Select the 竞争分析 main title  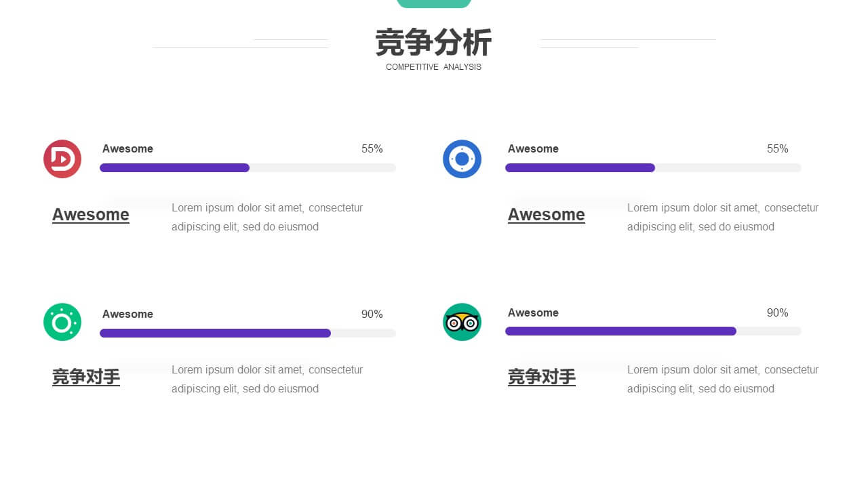[434, 43]
